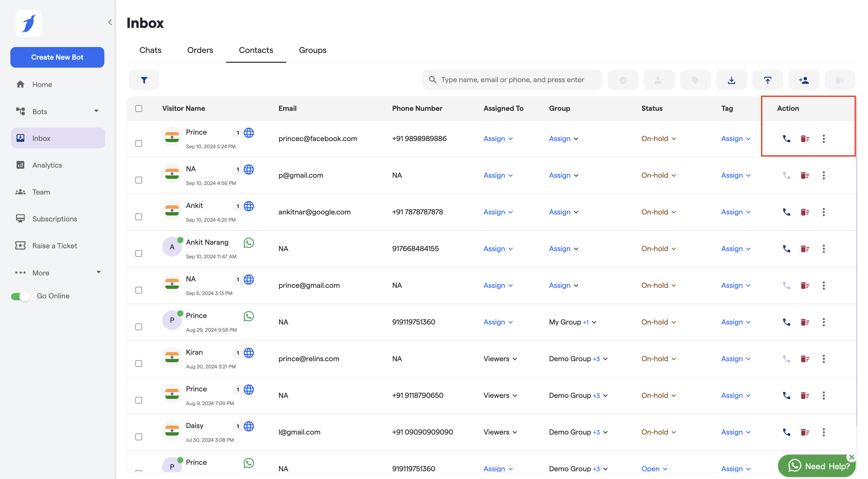The height and width of the screenshot is (479, 868).
Task: Switch to the Groups tab
Action: click(312, 50)
